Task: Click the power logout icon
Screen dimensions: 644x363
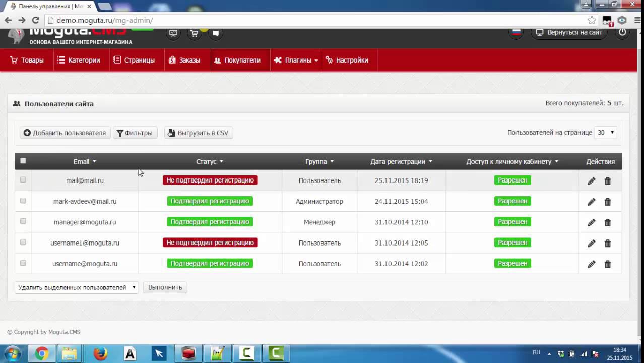Action: 622,32
